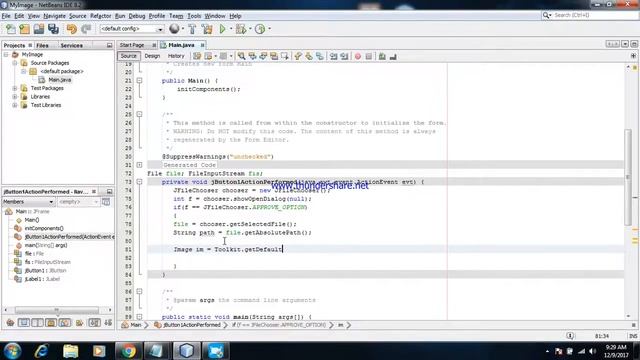The image size is (640, 360).
Task: Click the New File toolbar icon
Action: tap(10, 29)
